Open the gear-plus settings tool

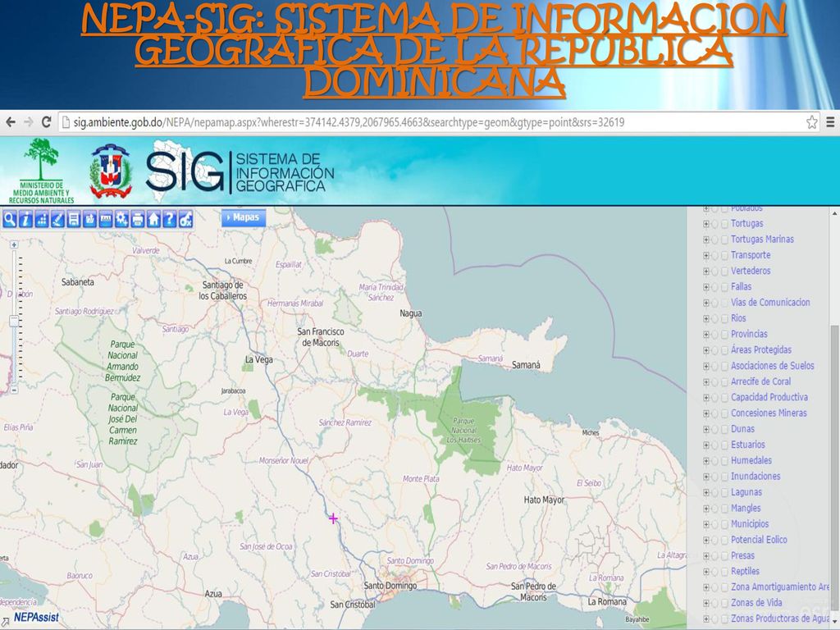pyautogui.click(x=121, y=219)
